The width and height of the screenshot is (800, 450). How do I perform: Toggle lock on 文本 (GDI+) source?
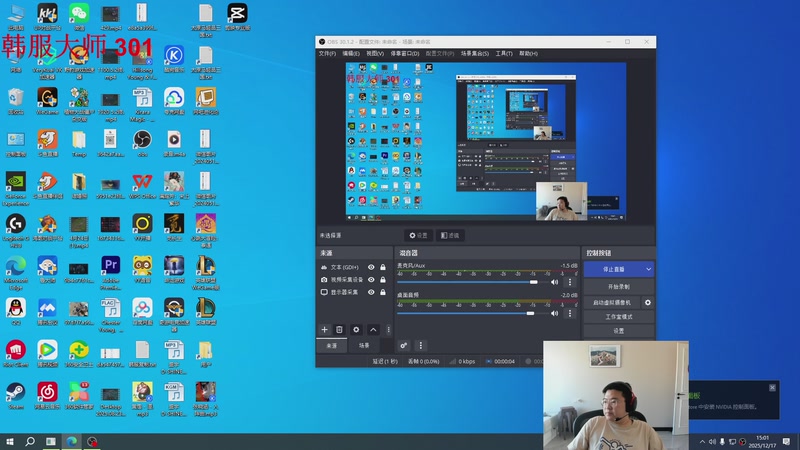(383, 267)
